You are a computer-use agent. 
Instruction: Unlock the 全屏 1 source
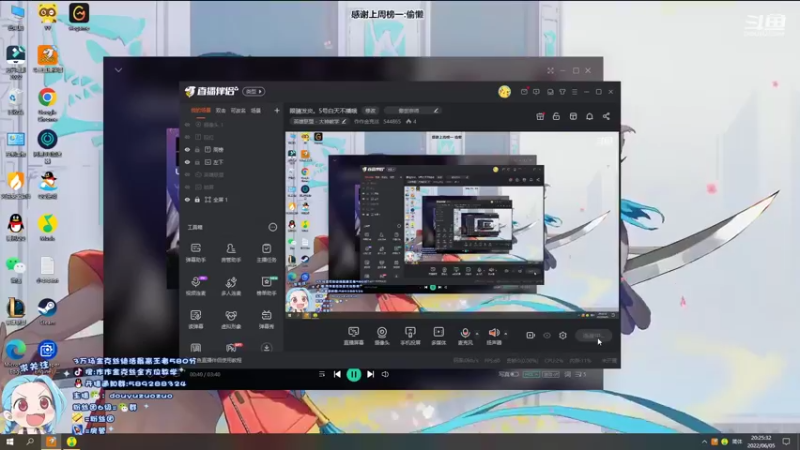pos(197,199)
